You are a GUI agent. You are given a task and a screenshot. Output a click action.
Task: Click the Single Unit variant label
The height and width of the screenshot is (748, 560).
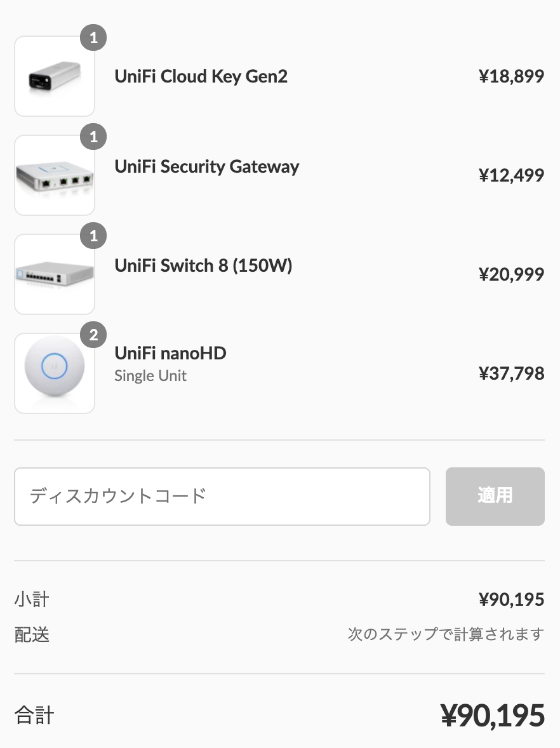pyautogui.click(x=150, y=376)
